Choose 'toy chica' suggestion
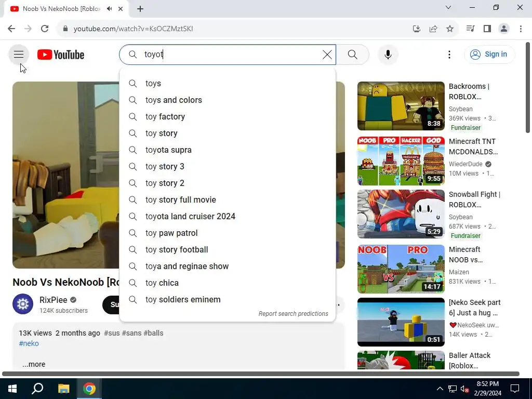This screenshot has height=399, width=532. [x=228, y=283]
